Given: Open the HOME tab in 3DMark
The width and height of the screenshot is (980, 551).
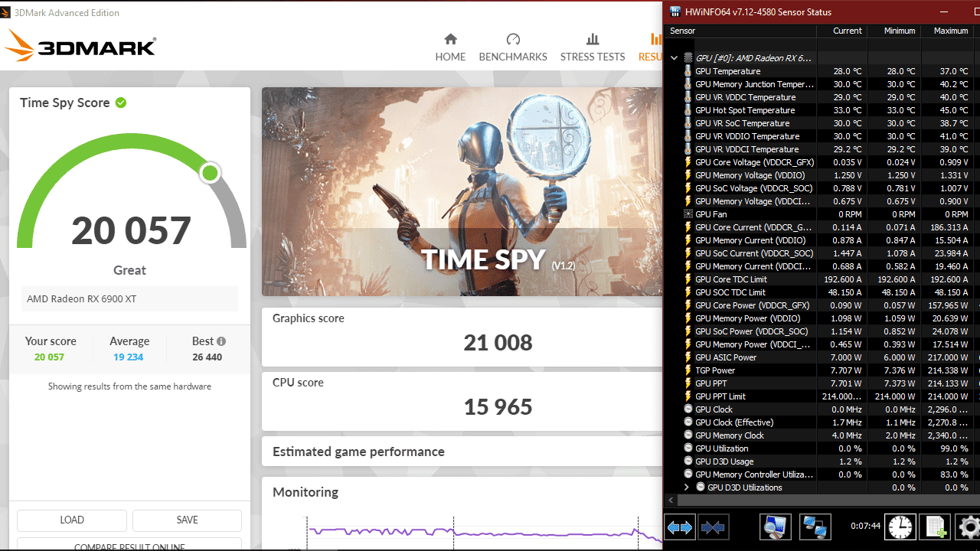Looking at the screenshot, I should [450, 47].
